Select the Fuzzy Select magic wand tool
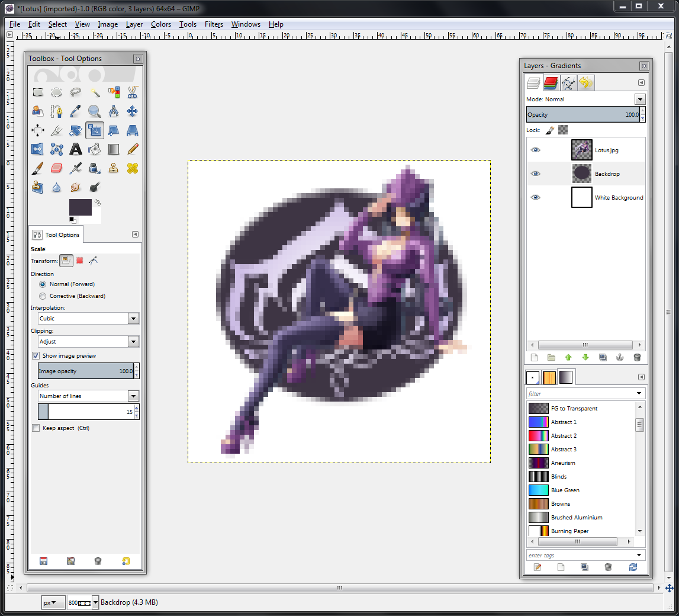The width and height of the screenshot is (679, 616). (95, 92)
